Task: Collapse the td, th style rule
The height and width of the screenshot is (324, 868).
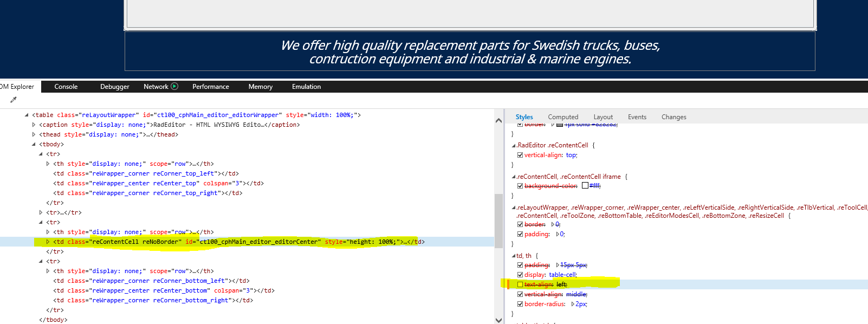Action: point(514,256)
